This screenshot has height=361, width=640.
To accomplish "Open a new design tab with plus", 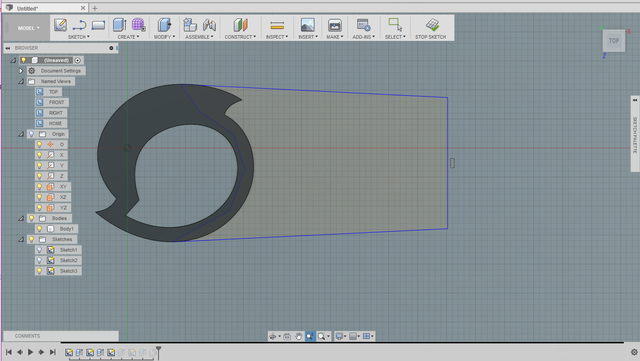I will [95, 8].
